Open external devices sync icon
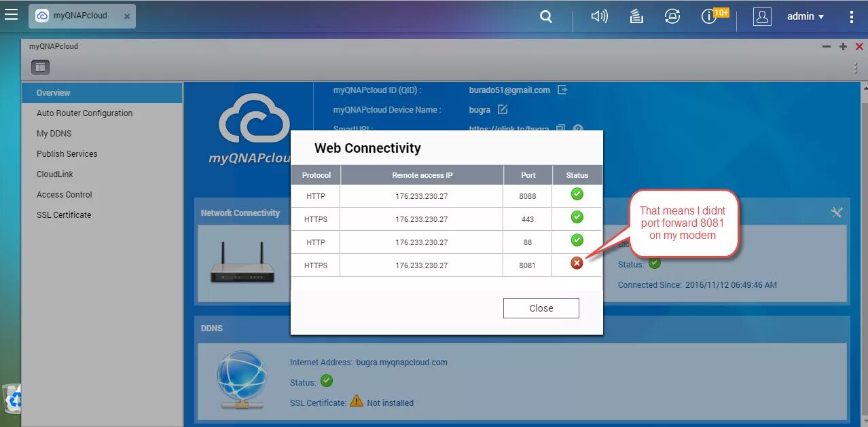The image size is (868, 427). click(x=672, y=16)
